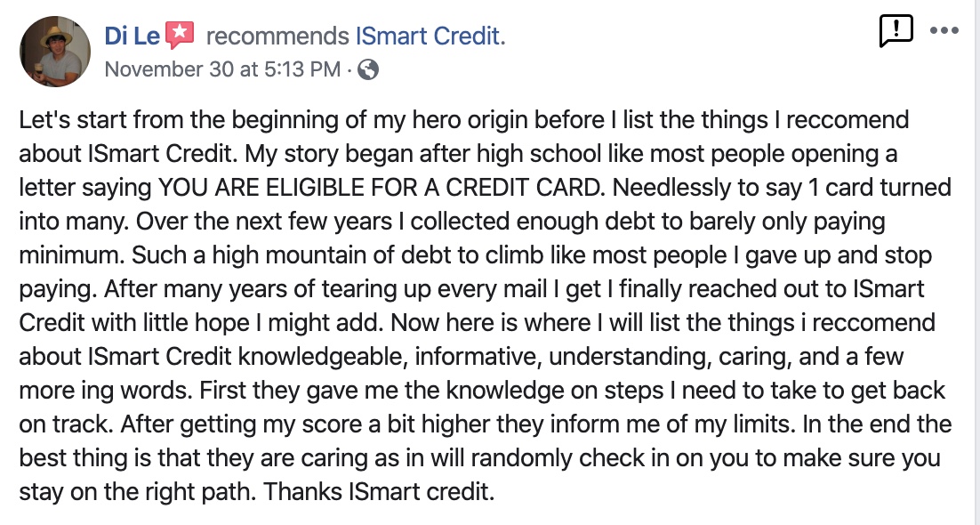Click the report feedback speech bubble icon

click(895, 32)
